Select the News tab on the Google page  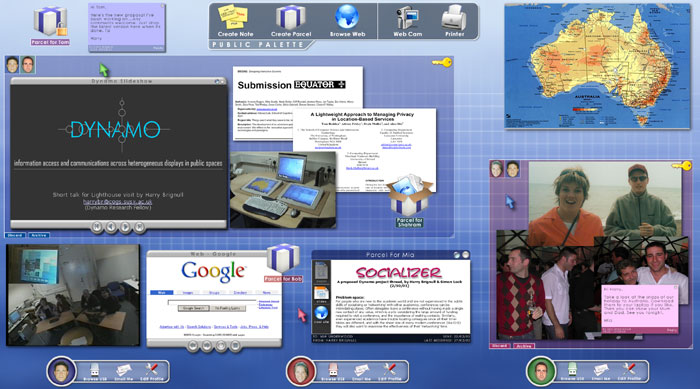[267, 293]
